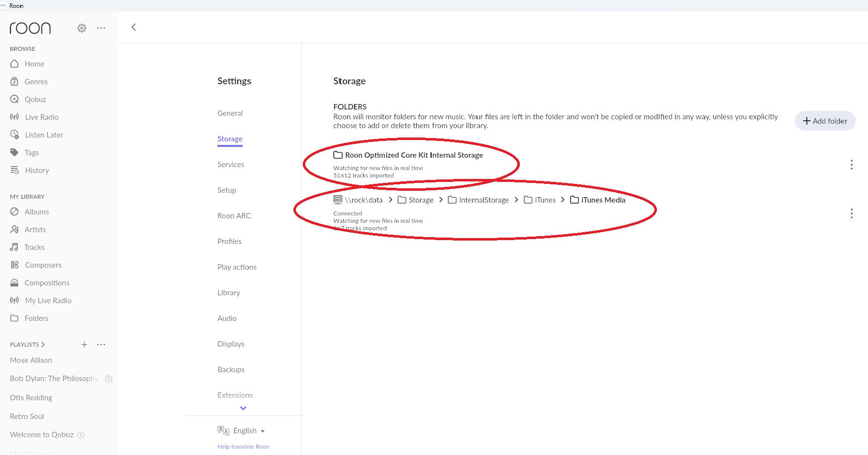Select the Roon ARC settings tab
Viewport: 868px width, 455px height.
234,215
